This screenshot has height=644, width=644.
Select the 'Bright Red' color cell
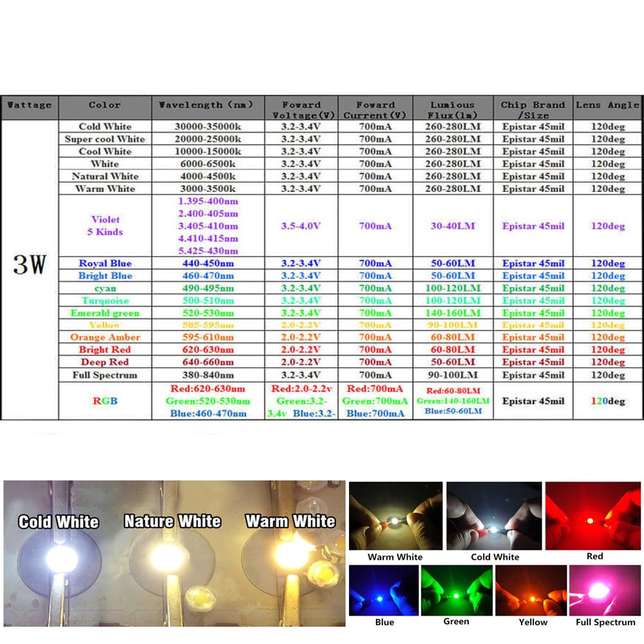tap(105, 350)
